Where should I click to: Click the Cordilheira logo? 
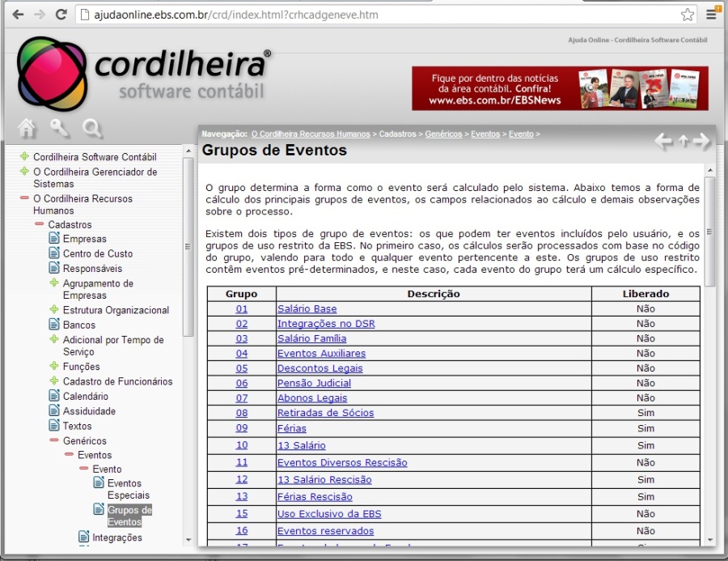[x=143, y=74]
